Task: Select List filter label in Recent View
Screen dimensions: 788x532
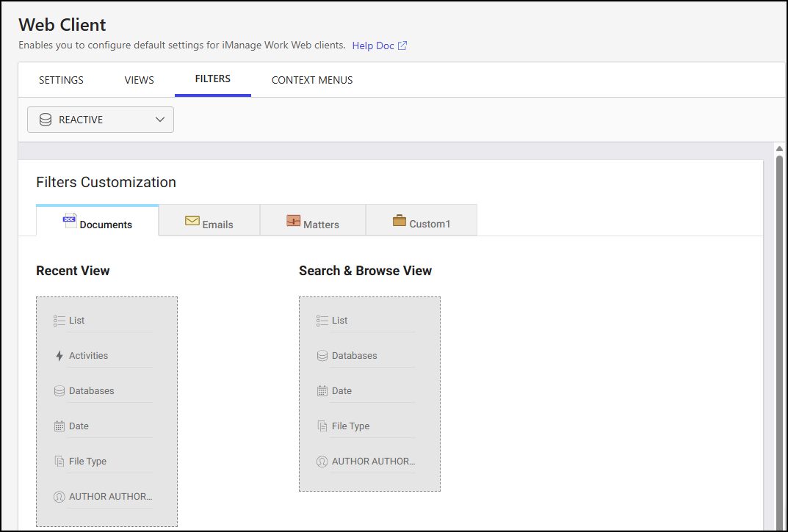Action: 77,321
